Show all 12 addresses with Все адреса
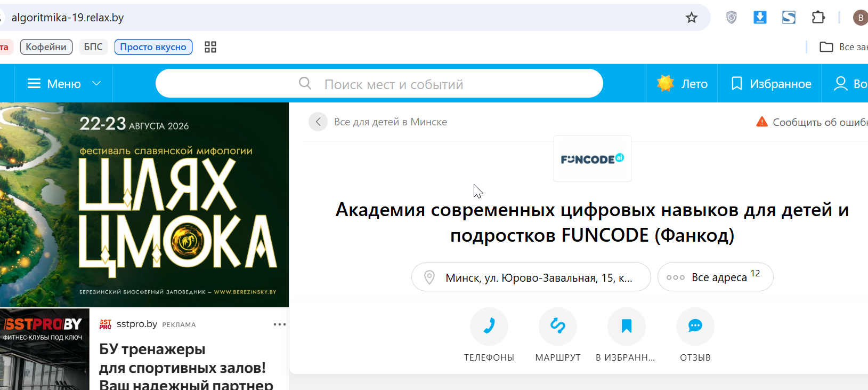Screen dimensions: 868x390 pyautogui.click(x=716, y=277)
